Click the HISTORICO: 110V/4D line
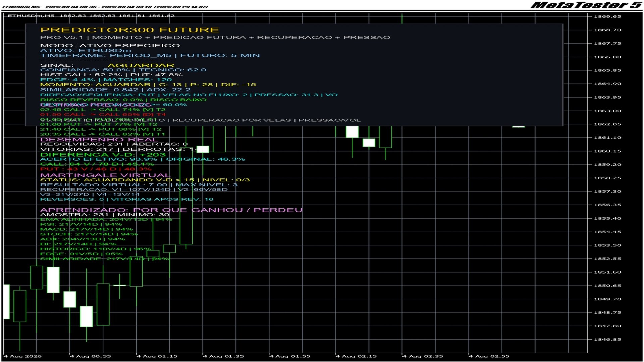 click(96, 249)
